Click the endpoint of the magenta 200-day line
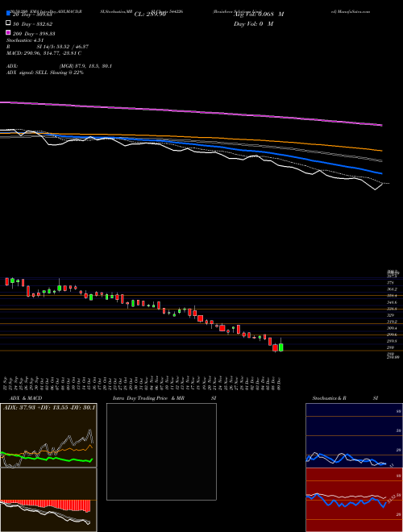403x532 pixels. [x=382, y=125]
